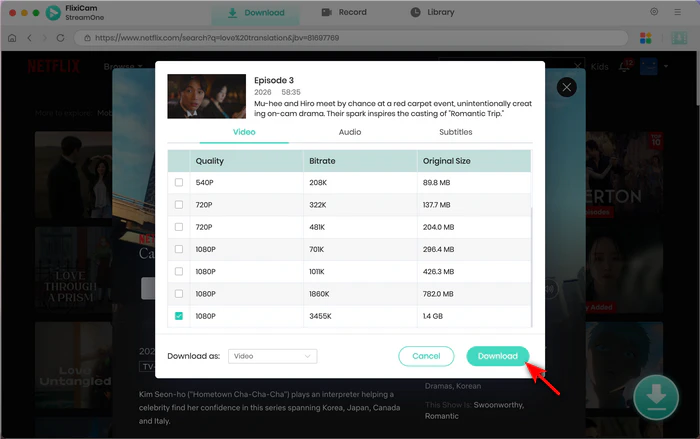Click the Netflix URL address field

pyautogui.click(x=350, y=38)
